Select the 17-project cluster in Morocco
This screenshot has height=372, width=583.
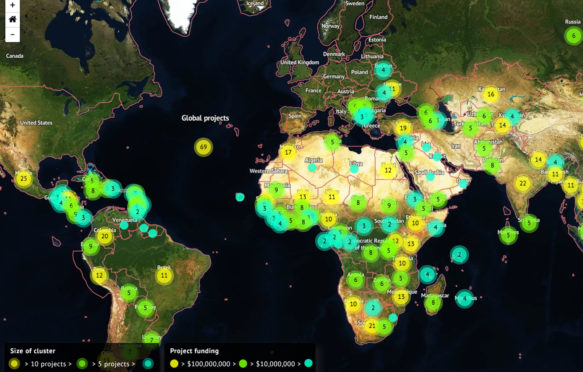288,152
